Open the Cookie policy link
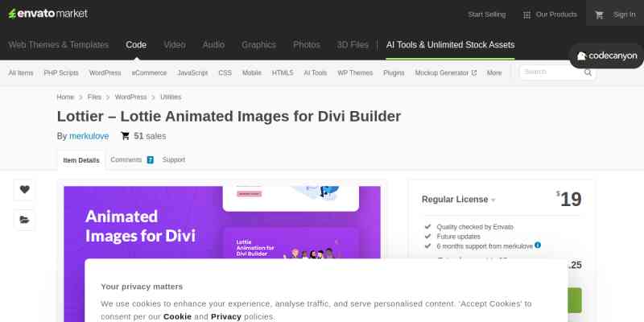Screen dimensions: 644x322 coord(177,316)
